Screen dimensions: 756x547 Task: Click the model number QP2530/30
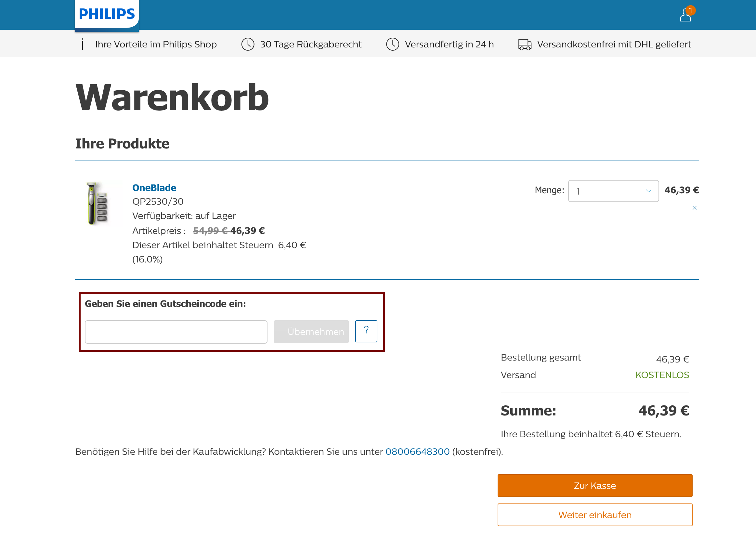click(158, 201)
